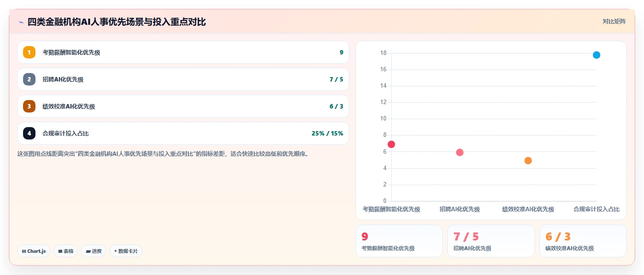Click the orange data point for 绩效校准AI化优先级
Screen dimensions: 644x275
tap(528, 161)
